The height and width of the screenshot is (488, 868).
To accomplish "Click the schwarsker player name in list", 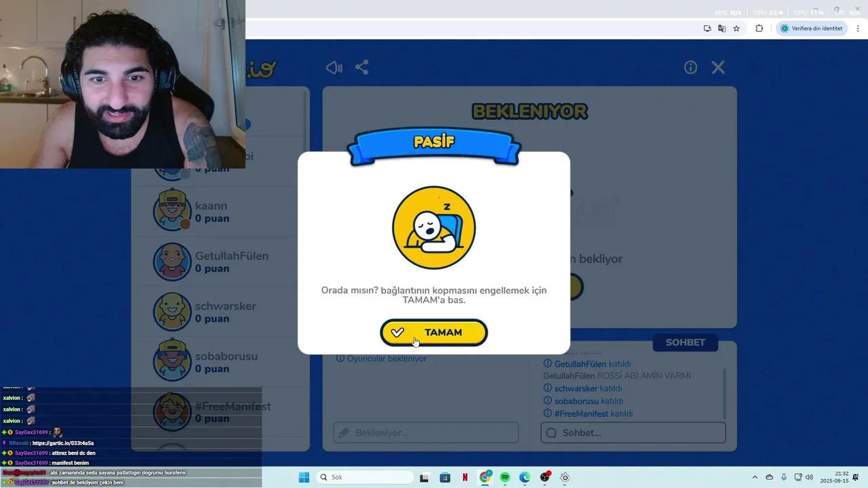I will (226, 306).
